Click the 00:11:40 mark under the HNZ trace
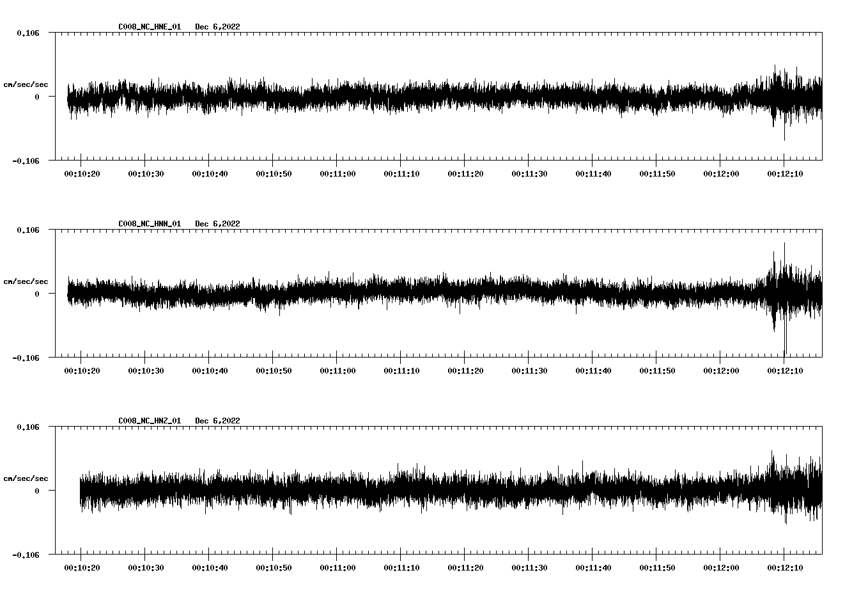Image resolution: width=868 pixels, height=591 pixels. [594, 567]
